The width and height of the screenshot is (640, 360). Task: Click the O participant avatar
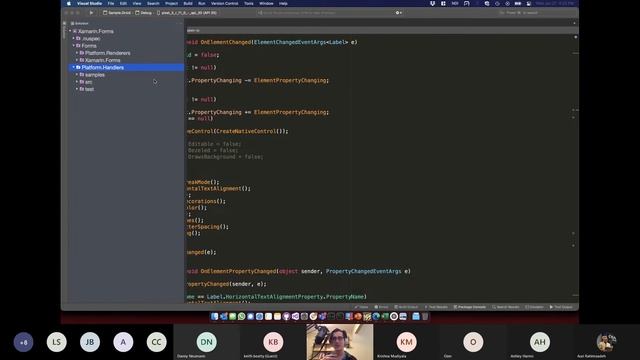[x=473, y=342]
